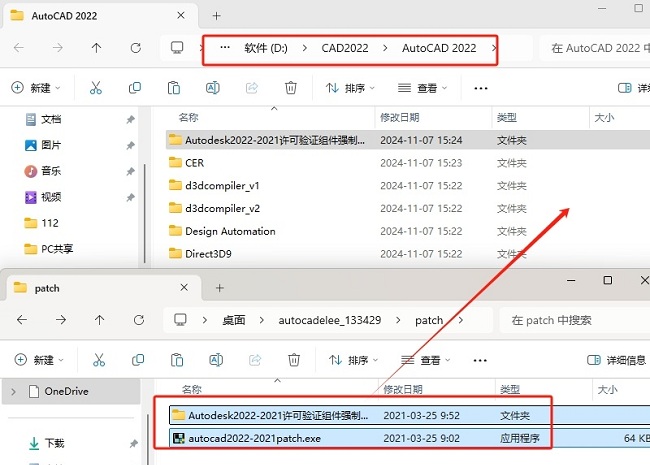Select 视频 in navigation pane
650x465 pixels.
[51, 197]
